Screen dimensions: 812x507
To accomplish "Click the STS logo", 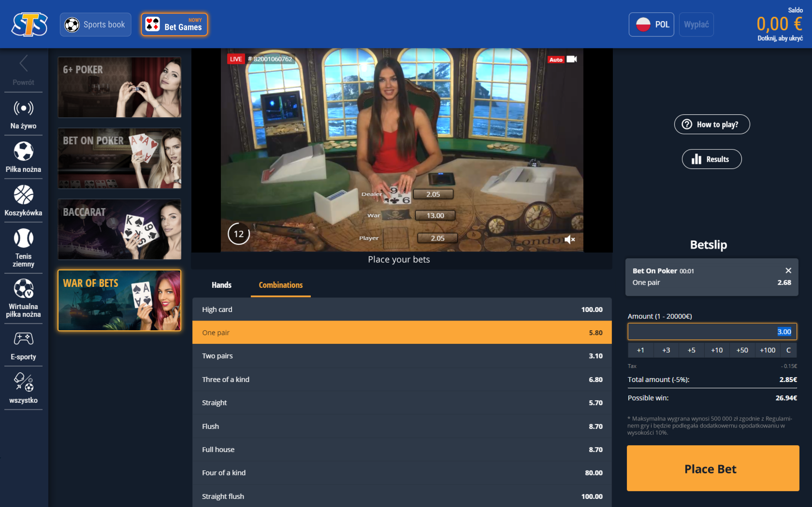I will coord(29,24).
